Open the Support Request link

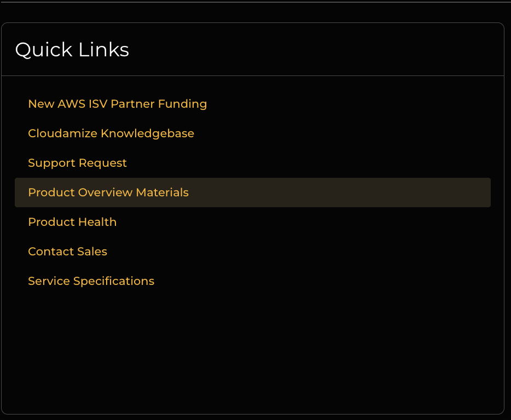77,163
